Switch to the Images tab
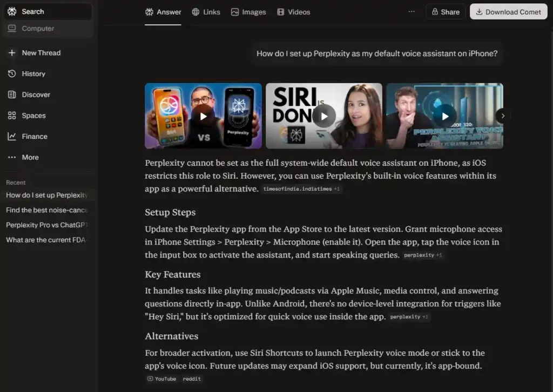Screen dimensions: 553x392 pos(248,12)
